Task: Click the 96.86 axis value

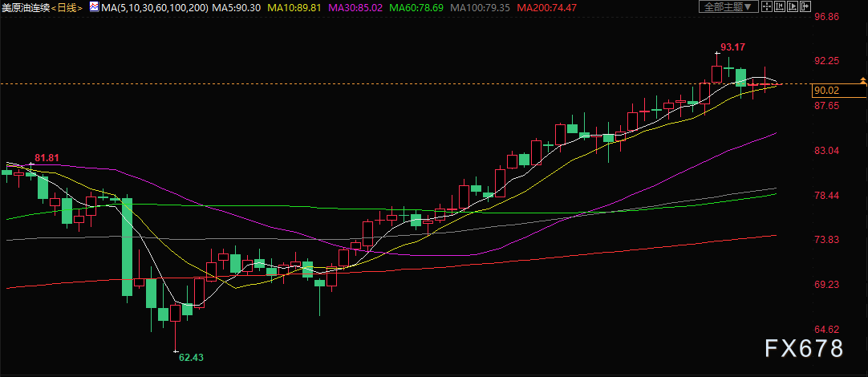Action: tap(827, 17)
